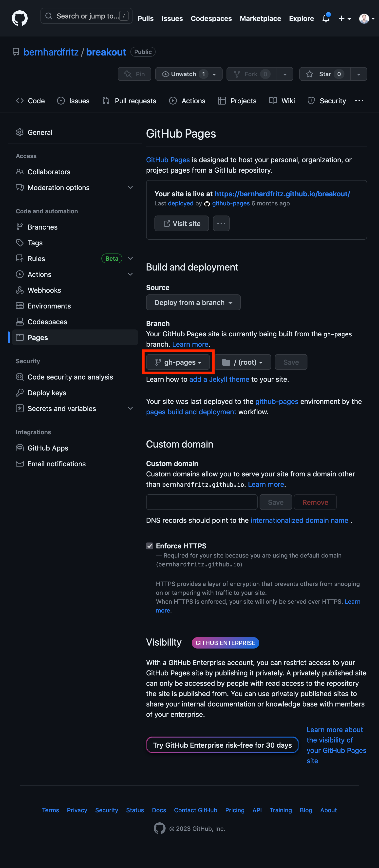Open pages build and deployment workflow link
Image resolution: width=379 pixels, height=868 pixels.
(191, 412)
